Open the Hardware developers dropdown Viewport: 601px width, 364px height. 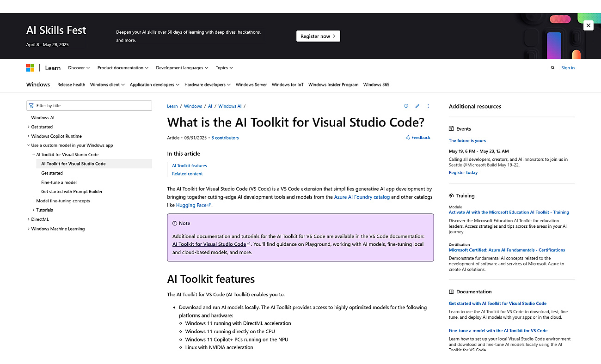(208, 85)
